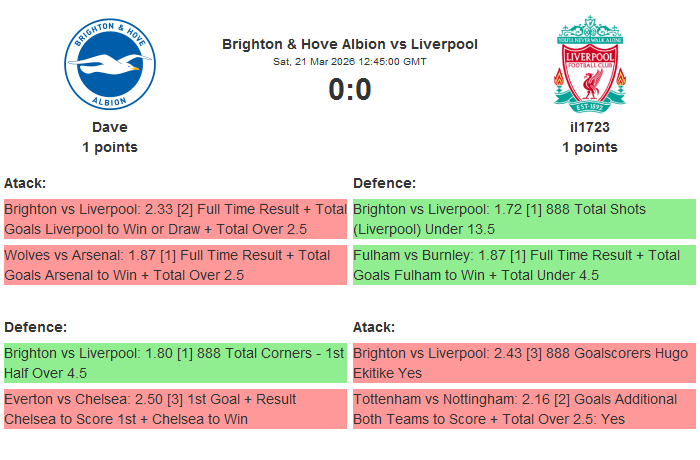Viewport: 700px width, 460px height.
Task: Select the Fulham vs Burnley 1.87 bet
Action: pos(524,265)
